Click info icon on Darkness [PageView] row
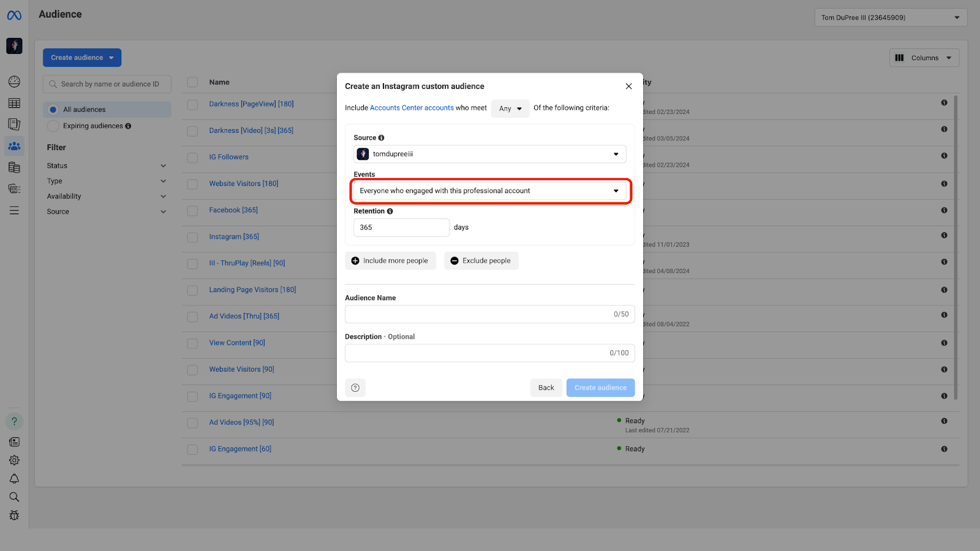This screenshot has height=551, width=980. [944, 103]
